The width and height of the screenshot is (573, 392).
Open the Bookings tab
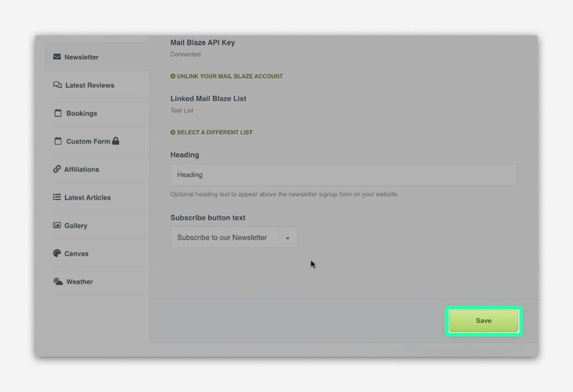82,113
